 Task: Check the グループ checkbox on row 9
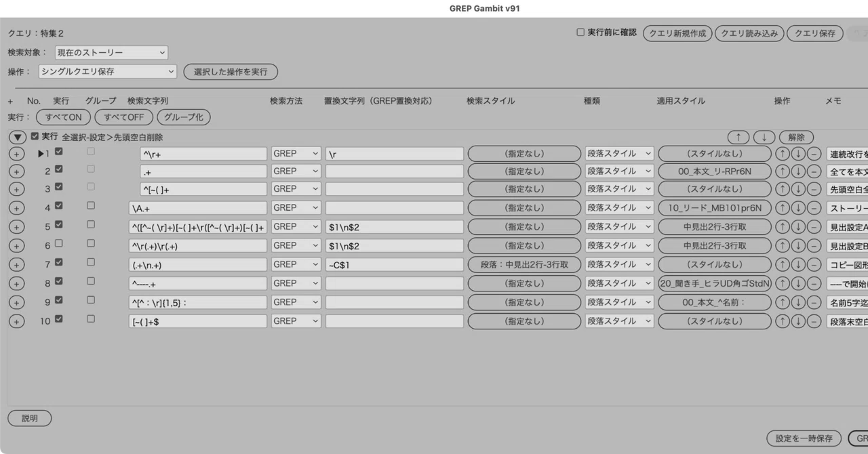(x=91, y=300)
